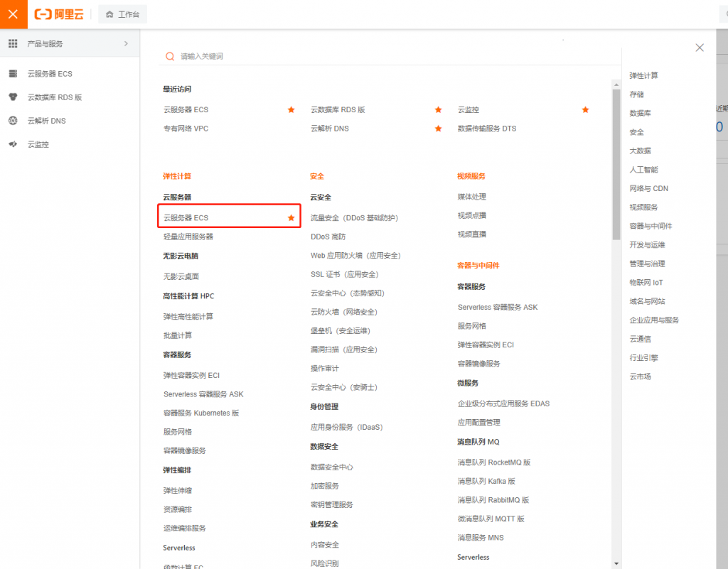Image resolution: width=728 pixels, height=569 pixels.
Task: Open 无影云桌面 link
Action: click(x=181, y=276)
